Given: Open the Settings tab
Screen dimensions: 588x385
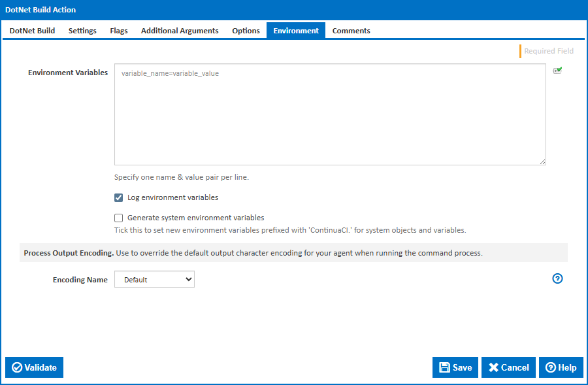Looking at the screenshot, I should (82, 30).
